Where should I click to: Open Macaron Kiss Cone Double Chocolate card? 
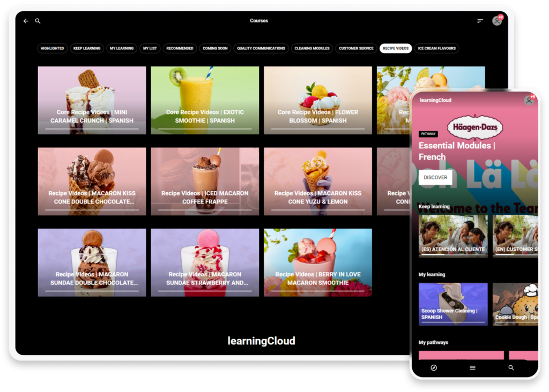(x=92, y=182)
